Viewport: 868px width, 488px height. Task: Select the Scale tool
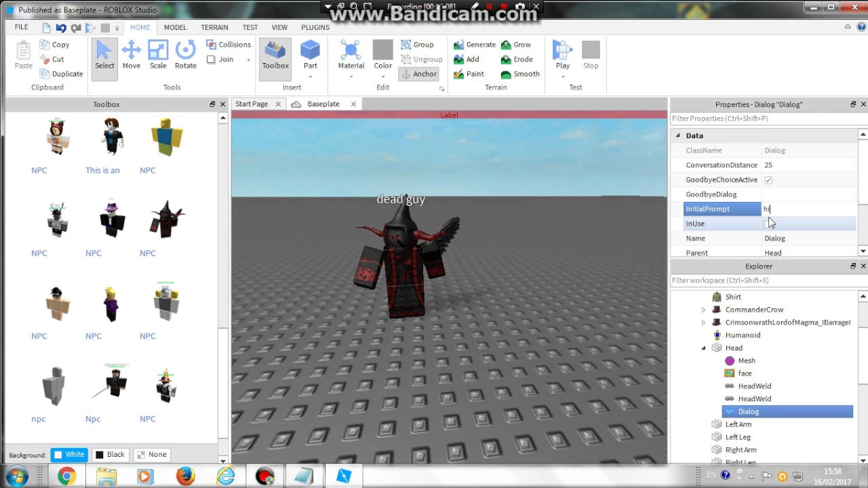coord(158,55)
